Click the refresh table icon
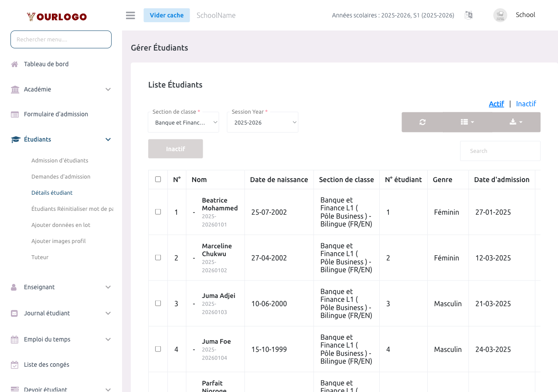 422,122
